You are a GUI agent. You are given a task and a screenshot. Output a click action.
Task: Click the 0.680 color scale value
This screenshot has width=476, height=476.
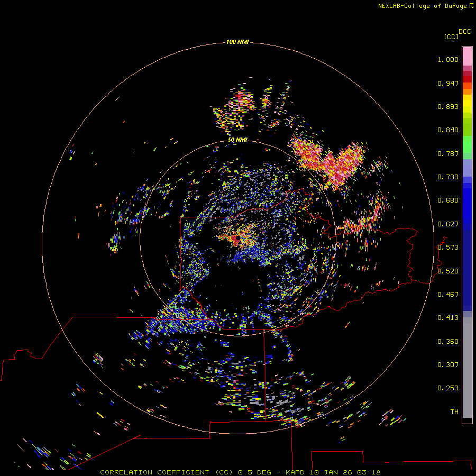448,200
